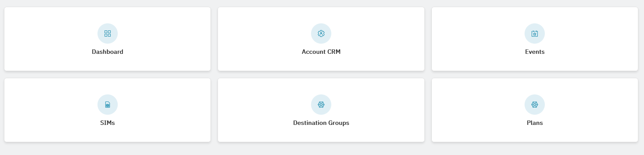Click the SIMs card's bottom edge
Screen dimensions: 644x155
pyautogui.click(x=107, y=141)
